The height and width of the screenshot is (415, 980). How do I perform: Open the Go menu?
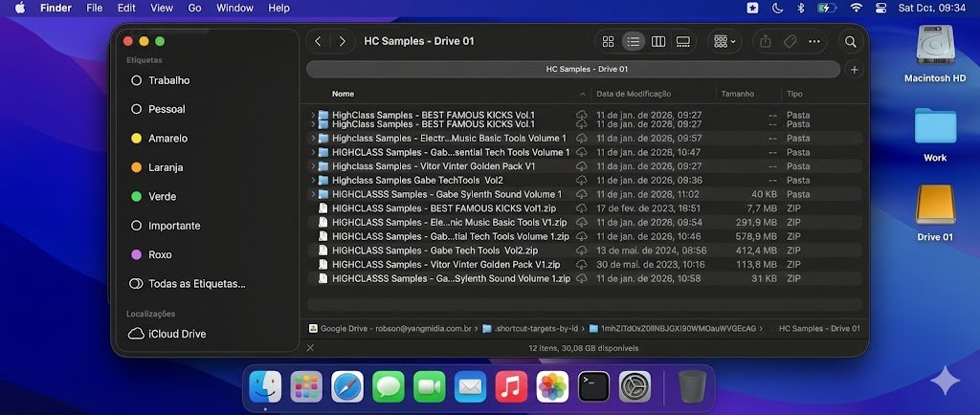pos(194,8)
